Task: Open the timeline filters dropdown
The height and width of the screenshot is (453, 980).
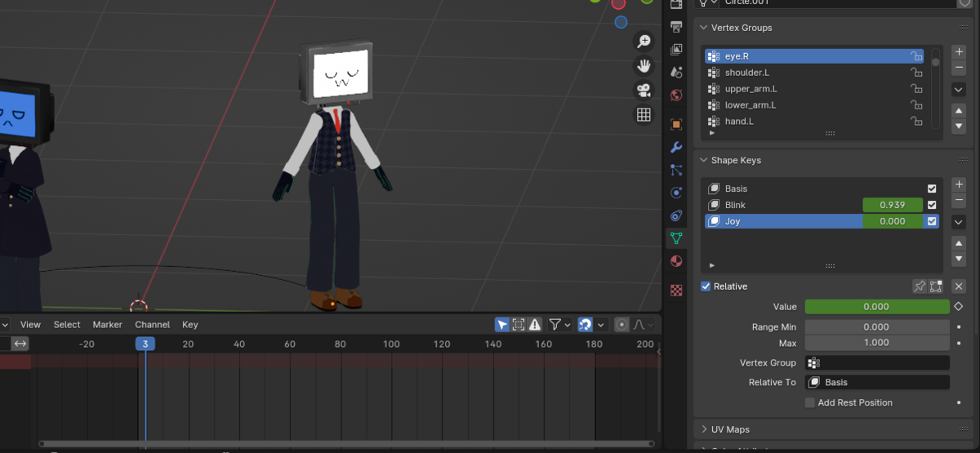Action: point(559,325)
